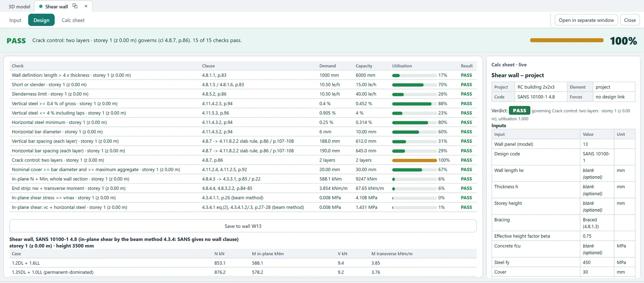Click the PASS result for Vertical steel >= 0,4 % row

466,103
